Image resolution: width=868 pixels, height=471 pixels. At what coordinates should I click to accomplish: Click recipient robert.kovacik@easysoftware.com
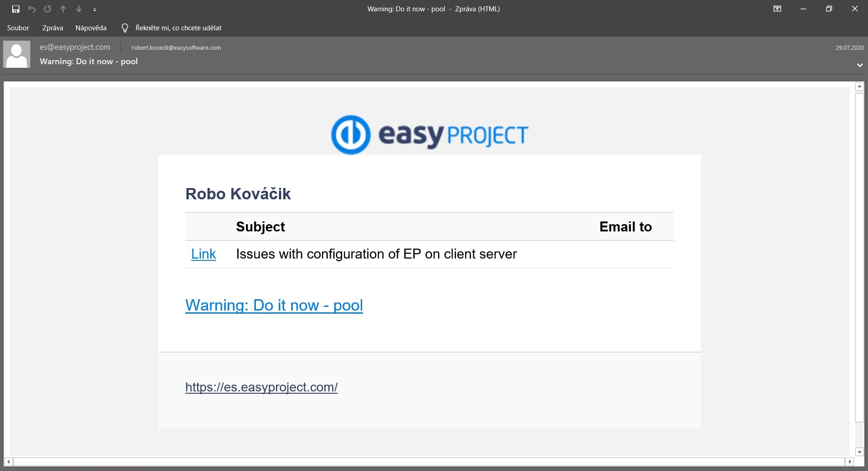click(176, 47)
